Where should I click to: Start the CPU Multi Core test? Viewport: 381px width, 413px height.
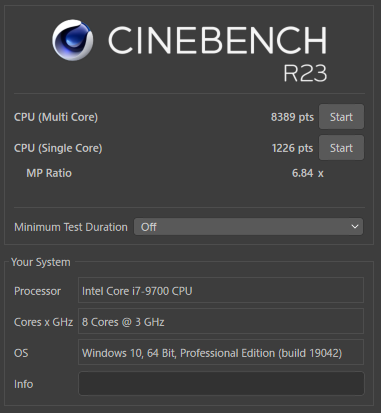pos(341,117)
